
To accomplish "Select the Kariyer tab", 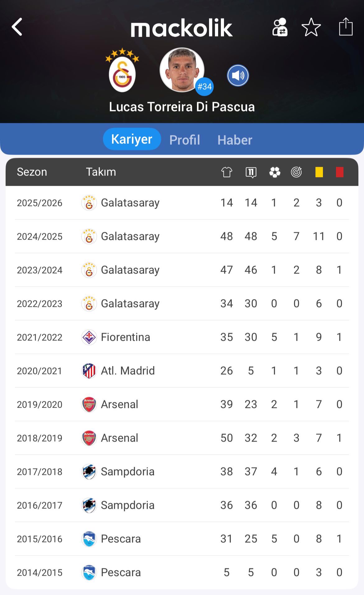I will pyautogui.click(x=132, y=139).
